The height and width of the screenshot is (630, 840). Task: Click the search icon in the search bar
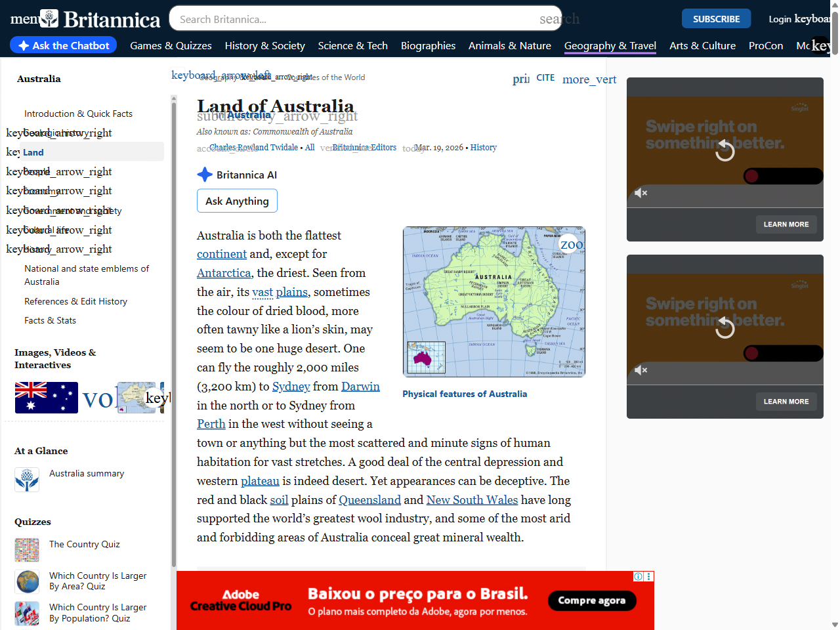[x=559, y=19]
